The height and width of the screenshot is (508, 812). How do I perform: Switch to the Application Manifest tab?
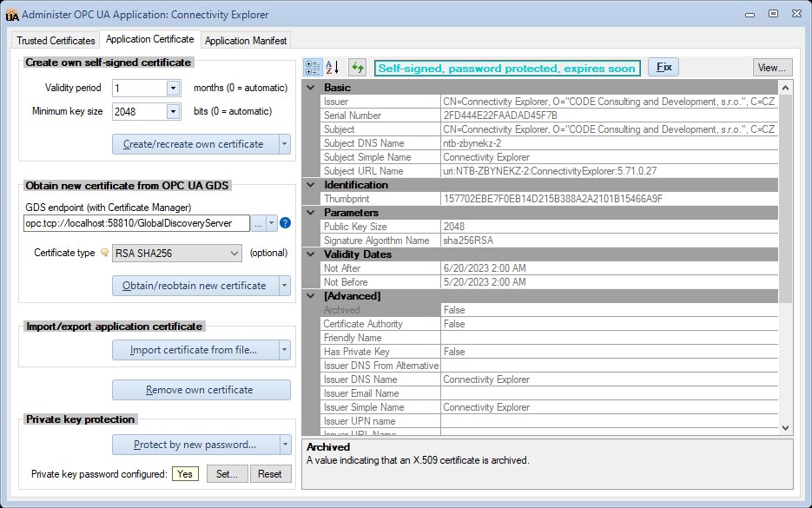click(246, 41)
